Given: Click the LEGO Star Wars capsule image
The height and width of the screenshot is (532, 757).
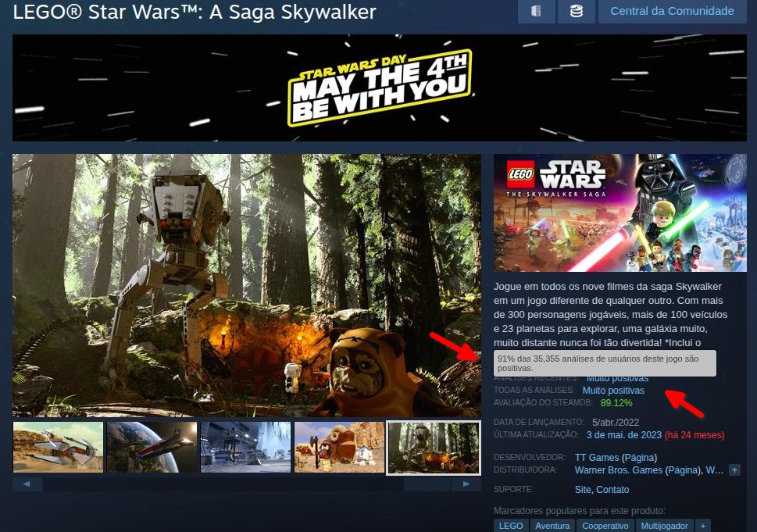Looking at the screenshot, I should pyautogui.click(x=620, y=213).
